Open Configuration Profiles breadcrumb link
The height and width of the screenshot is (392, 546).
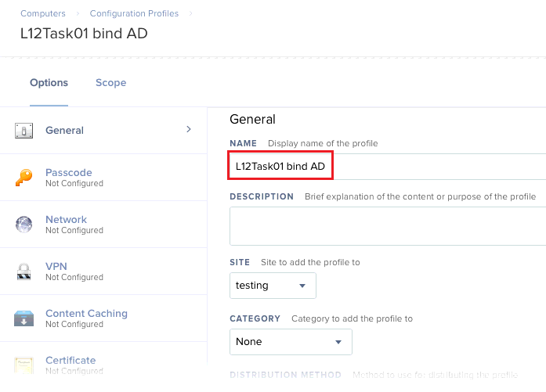coord(134,13)
